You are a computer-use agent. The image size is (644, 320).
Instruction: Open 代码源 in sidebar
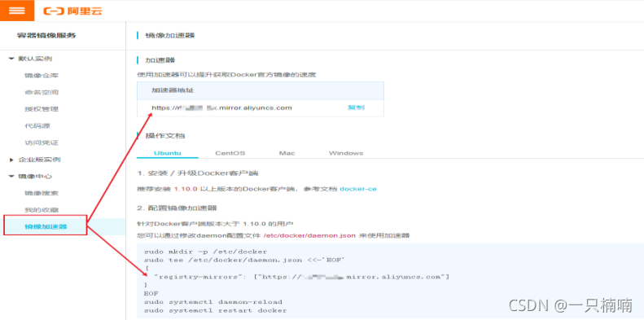pos(37,126)
